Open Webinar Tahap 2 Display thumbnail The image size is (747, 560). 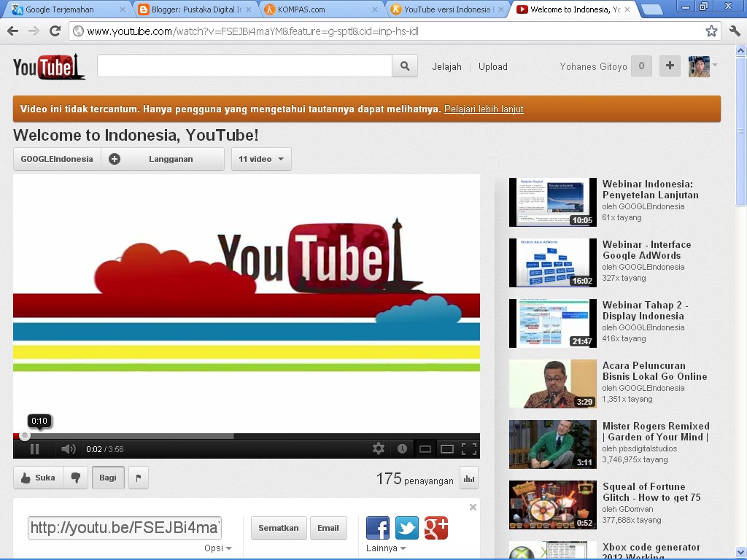click(553, 323)
